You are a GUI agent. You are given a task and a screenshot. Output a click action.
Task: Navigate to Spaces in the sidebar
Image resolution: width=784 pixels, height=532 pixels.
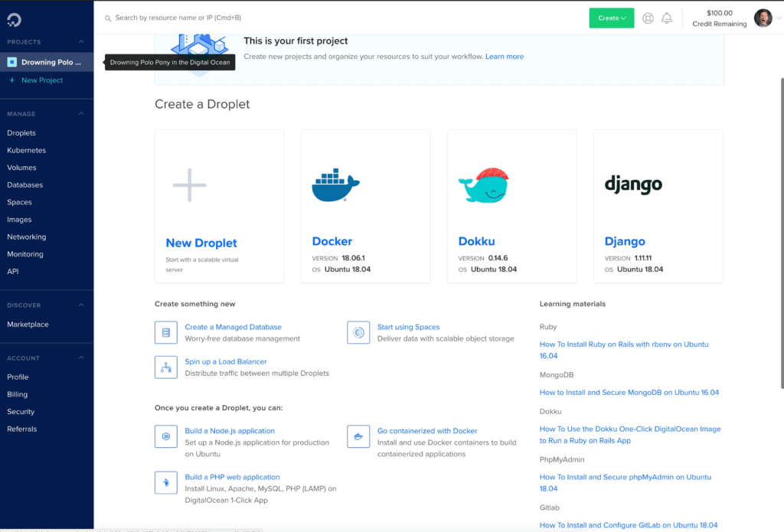(19, 202)
